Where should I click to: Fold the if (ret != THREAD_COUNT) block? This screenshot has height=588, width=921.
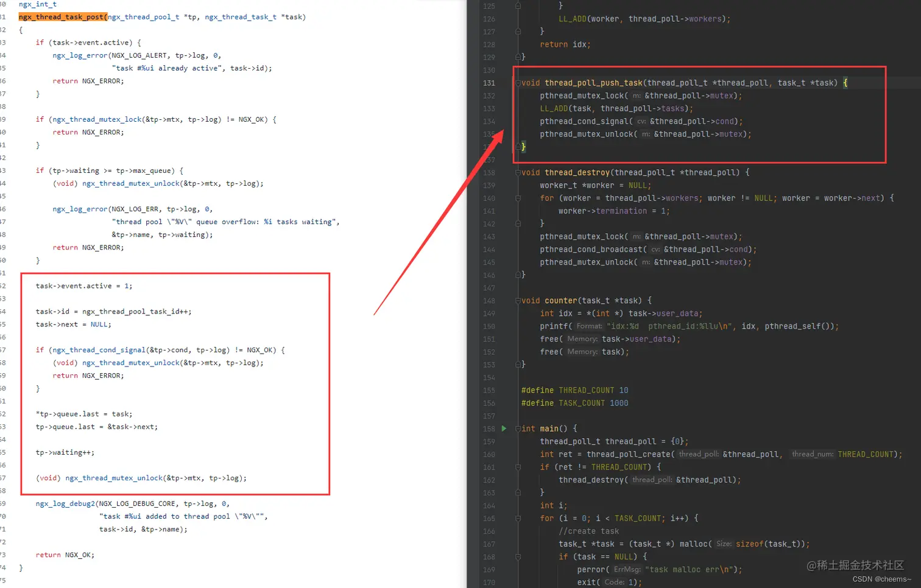point(518,467)
